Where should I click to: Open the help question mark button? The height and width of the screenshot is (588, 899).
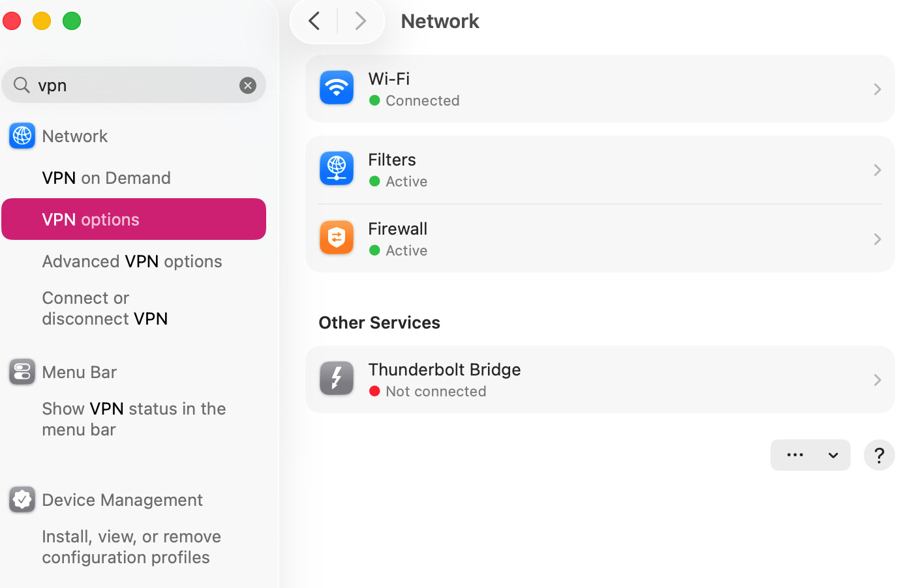tap(879, 455)
